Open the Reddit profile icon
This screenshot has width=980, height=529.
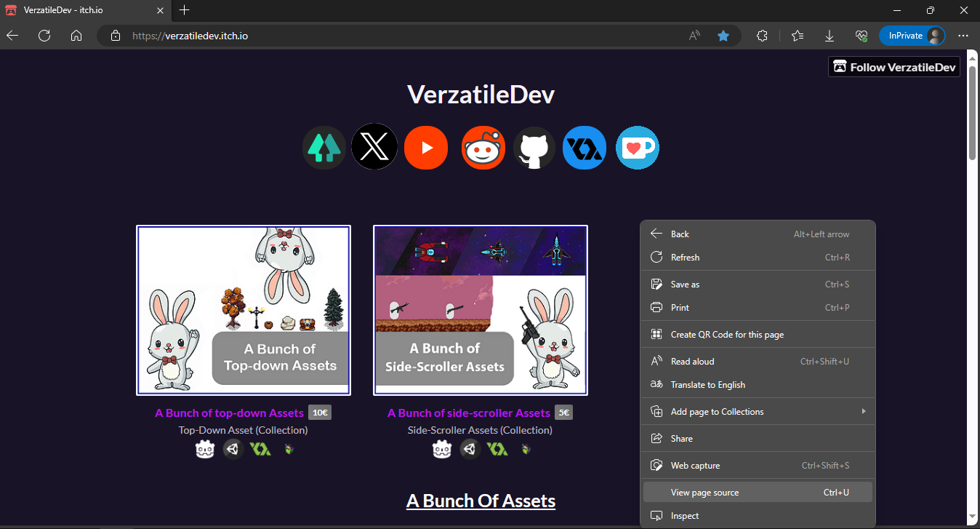click(483, 148)
